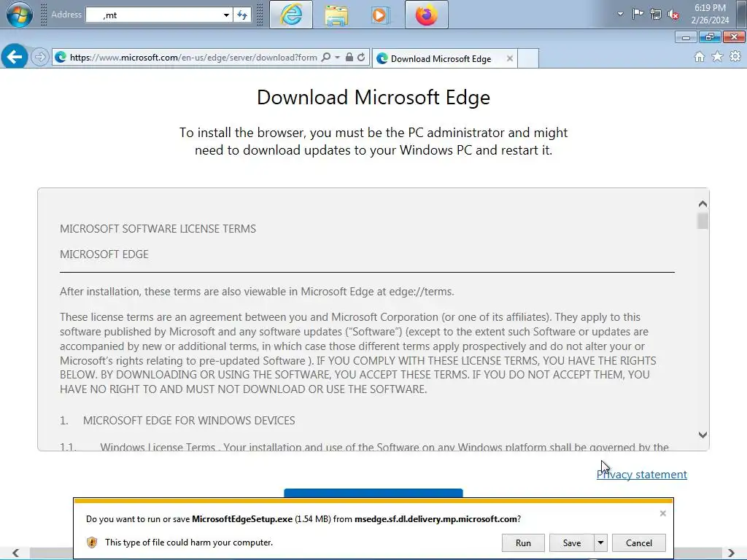Expand the address bar autocomplete dropdown

[x=337, y=57]
